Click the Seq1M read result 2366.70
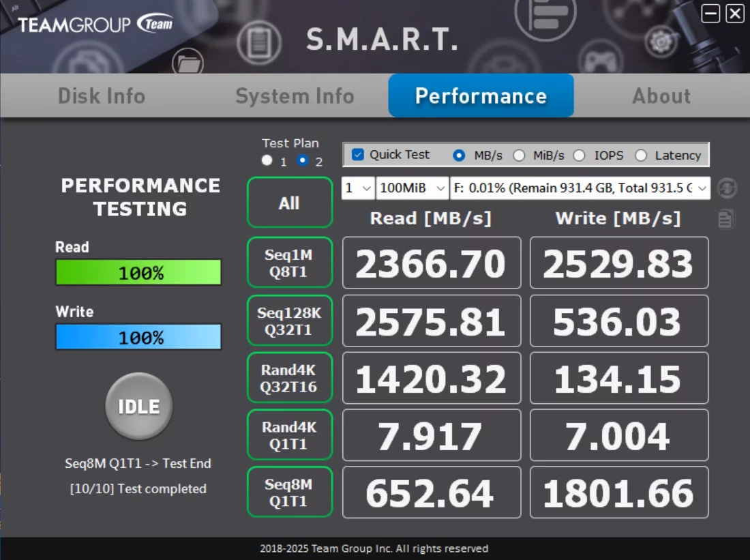Image resolution: width=750 pixels, height=560 pixels. click(x=432, y=263)
